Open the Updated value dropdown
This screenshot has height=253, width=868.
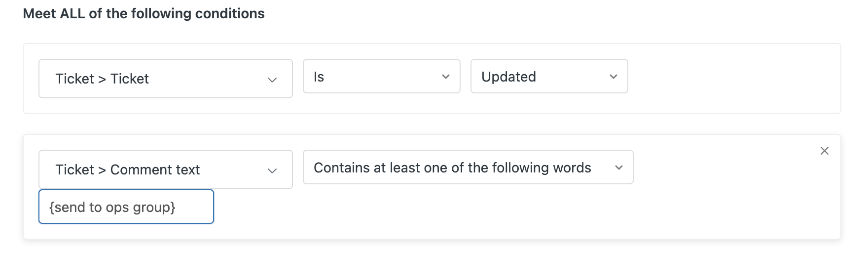coord(548,77)
